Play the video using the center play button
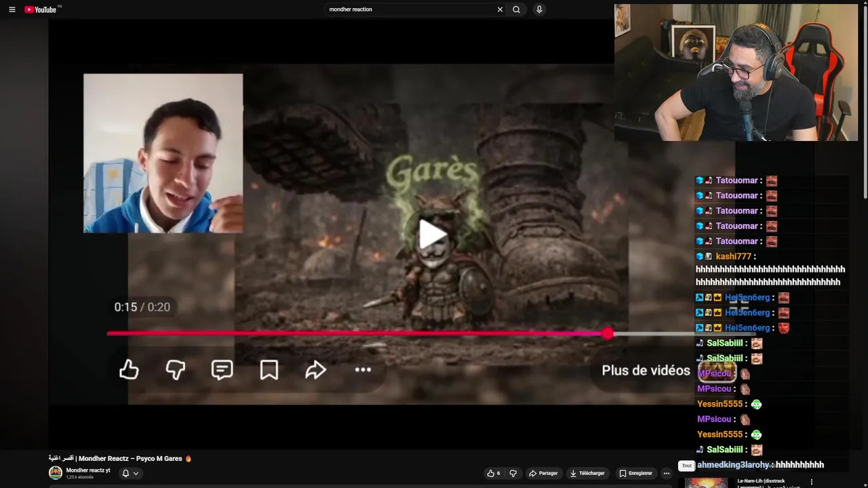Image resolution: width=868 pixels, height=488 pixels. (432, 235)
